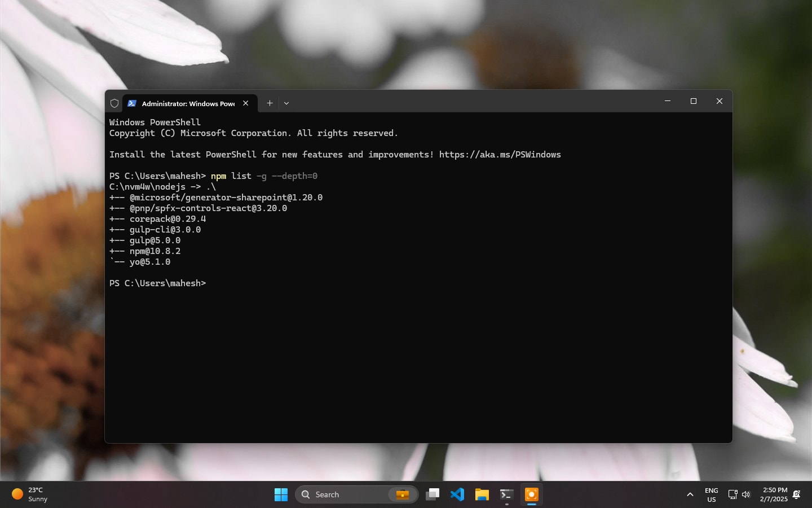The width and height of the screenshot is (812, 508).
Task: Click the gulp-cli@3.0.0 line
Action: click(x=155, y=230)
